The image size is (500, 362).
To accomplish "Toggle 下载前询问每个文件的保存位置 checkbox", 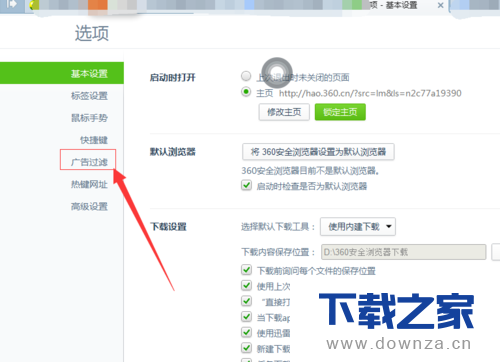I will 246,270.
